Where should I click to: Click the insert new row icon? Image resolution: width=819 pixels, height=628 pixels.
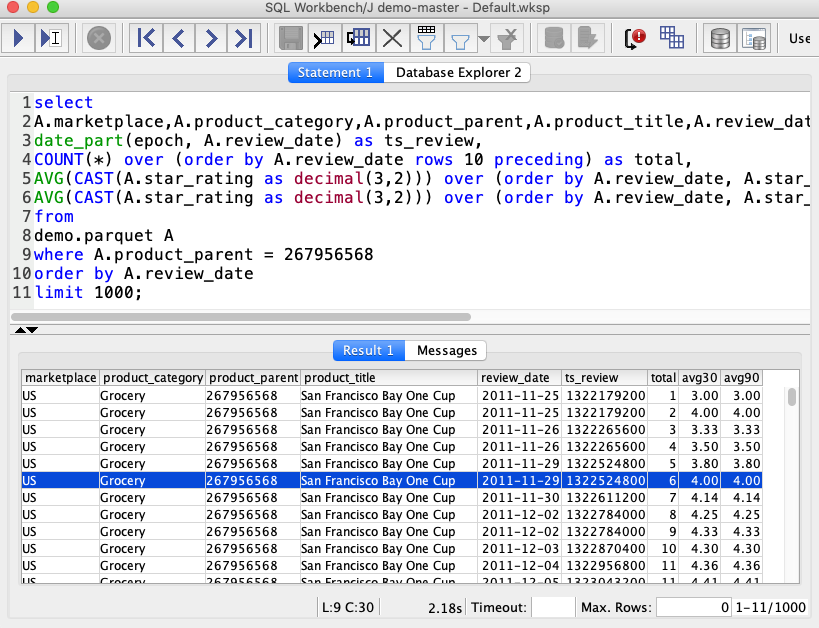pos(324,39)
